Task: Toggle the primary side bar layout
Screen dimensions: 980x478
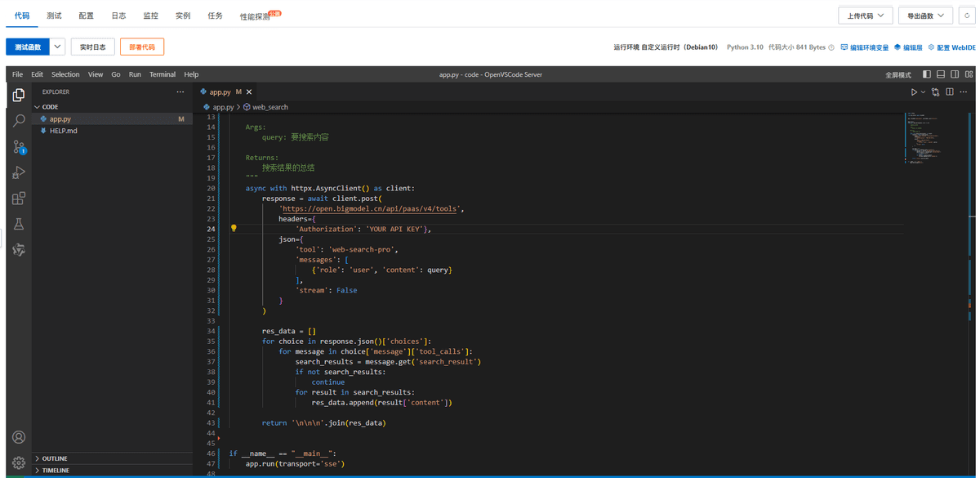Action: pyautogui.click(x=927, y=74)
